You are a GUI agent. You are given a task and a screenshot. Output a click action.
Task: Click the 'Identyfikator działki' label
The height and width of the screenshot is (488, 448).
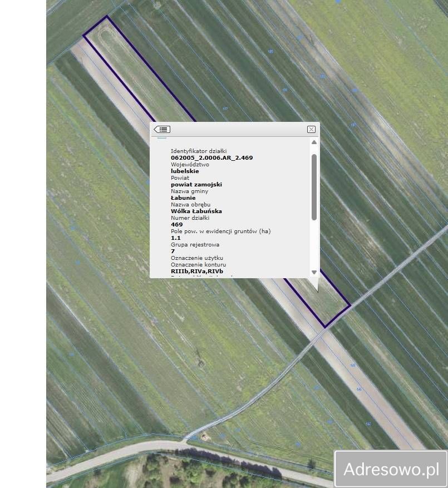199,151
